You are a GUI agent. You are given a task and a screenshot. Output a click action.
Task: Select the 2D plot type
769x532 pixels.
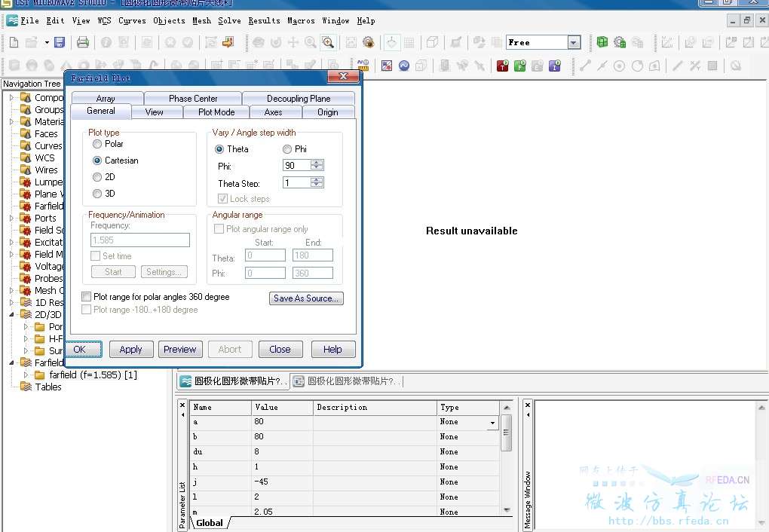pos(97,177)
